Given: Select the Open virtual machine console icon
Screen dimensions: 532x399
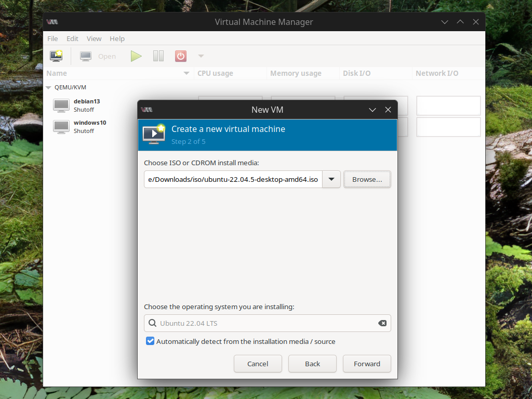Looking at the screenshot, I should pos(85,56).
